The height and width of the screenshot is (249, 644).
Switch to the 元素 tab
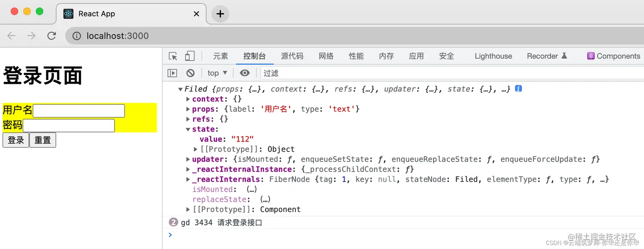pyautogui.click(x=221, y=56)
